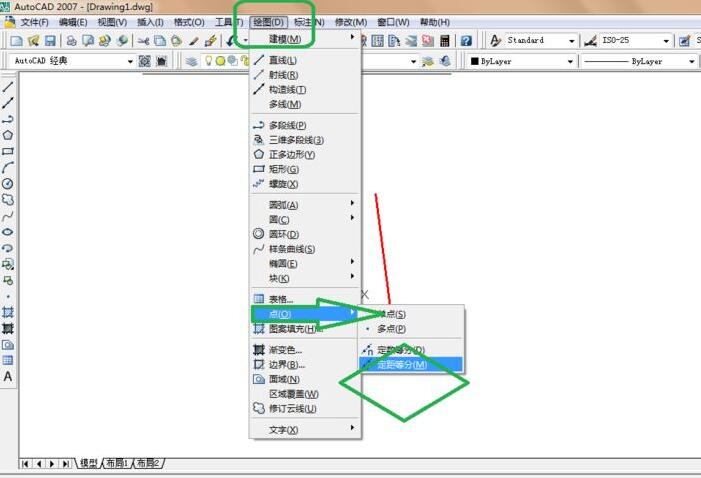Choose 多点(P) in point submenu
701x478 pixels.
pyautogui.click(x=411, y=329)
